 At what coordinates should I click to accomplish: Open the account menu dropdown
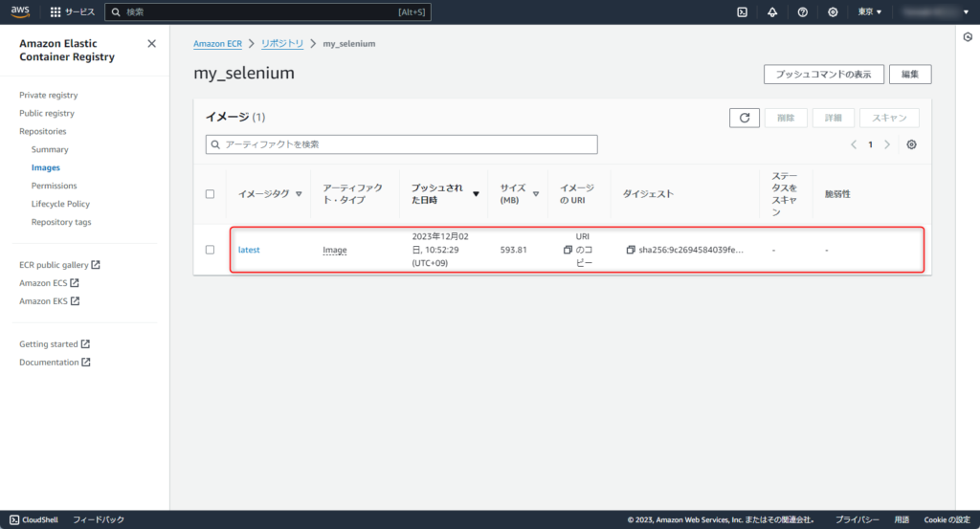tap(936, 11)
